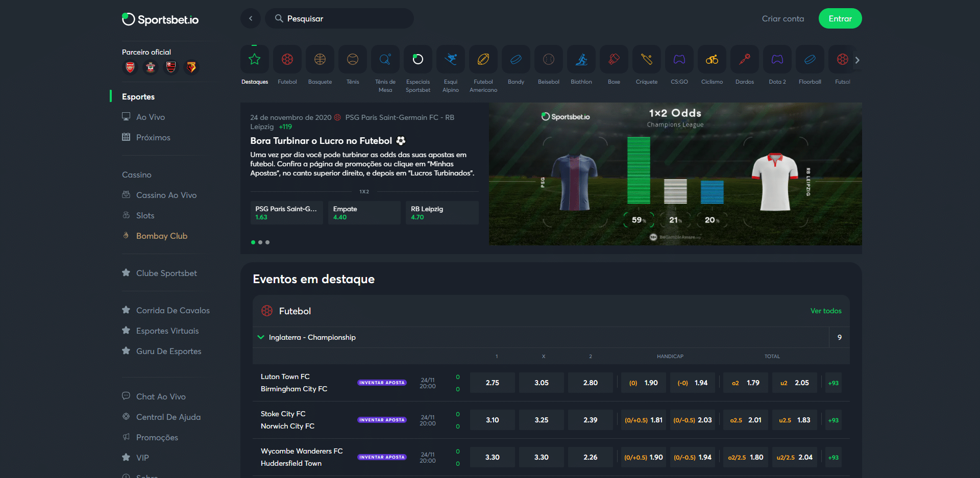Choose the Tênis sport icon
The height and width of the screenshot is (478, 980).
(x=353, y=60)
